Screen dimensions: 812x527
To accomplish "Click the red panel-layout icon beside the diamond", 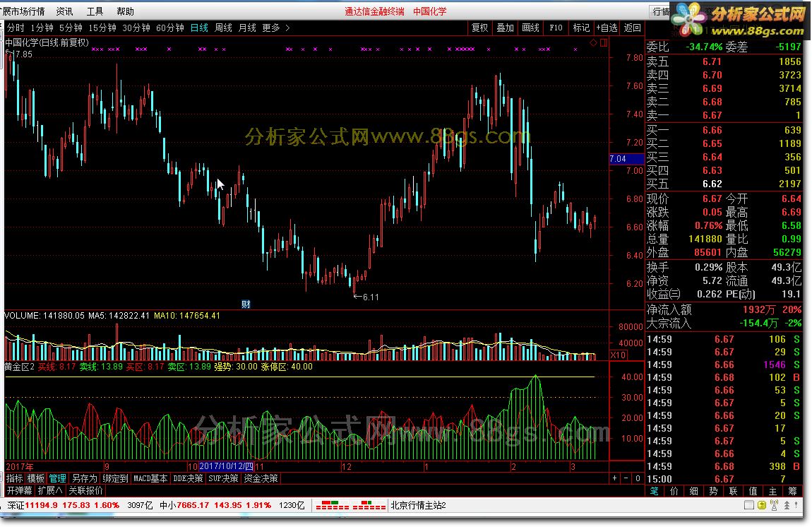I will (x=603, y=43).
